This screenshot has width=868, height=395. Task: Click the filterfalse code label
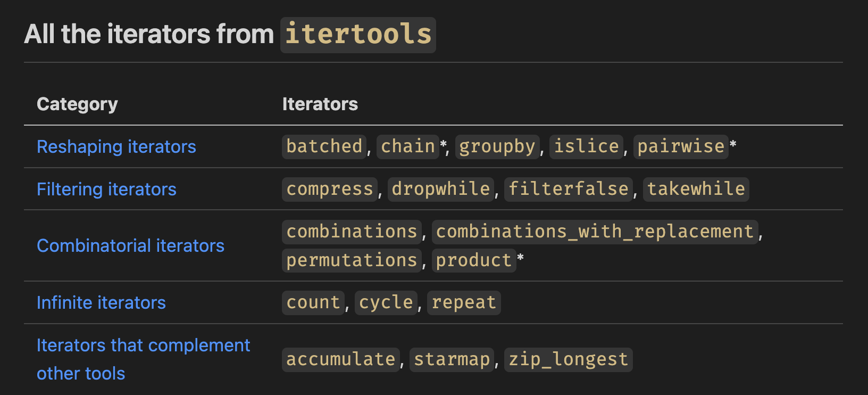pyautogui.click(x=569, y=189)
